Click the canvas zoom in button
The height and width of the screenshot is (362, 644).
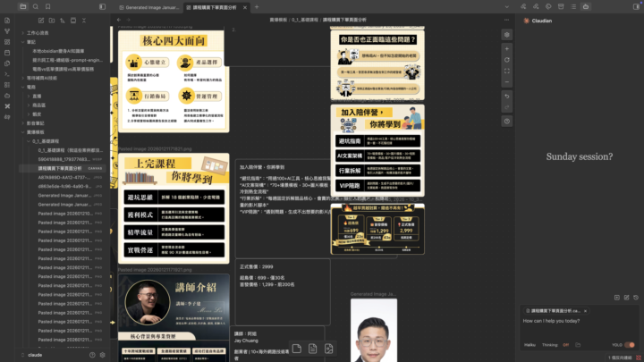click(x=507, y=47)
